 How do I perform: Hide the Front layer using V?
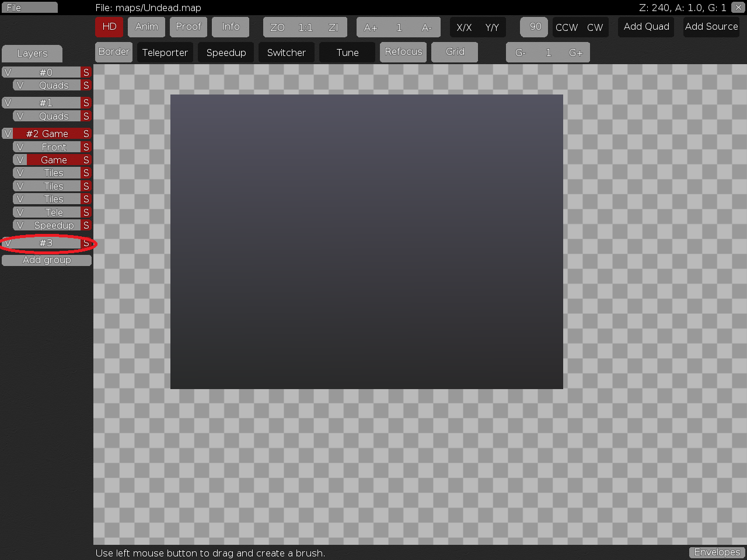pos(20,147)
